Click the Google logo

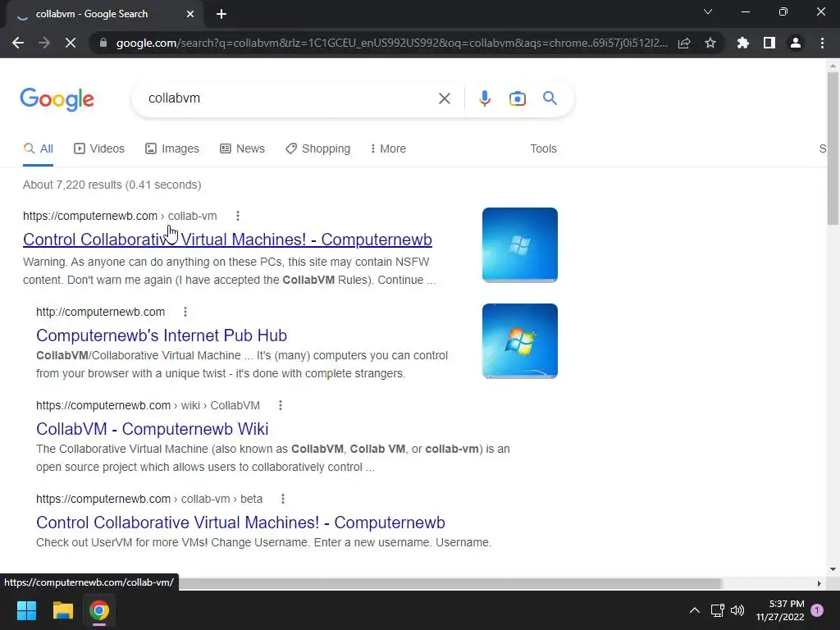[57, 99]
